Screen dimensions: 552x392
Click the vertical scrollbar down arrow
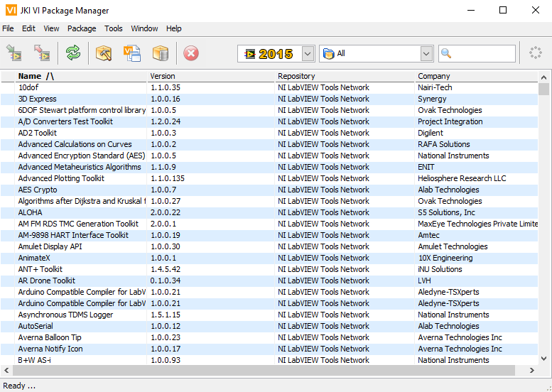coord(543,359)
